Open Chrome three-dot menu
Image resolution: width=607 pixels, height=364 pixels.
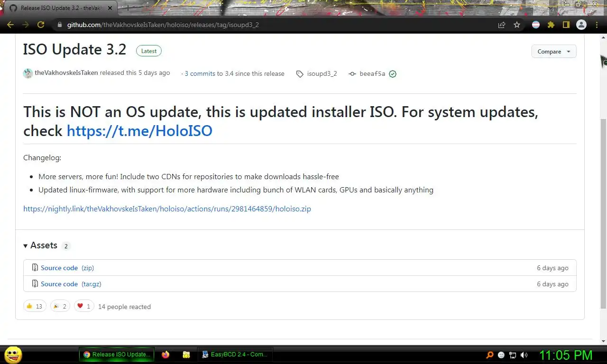click(x=597, y=25)
